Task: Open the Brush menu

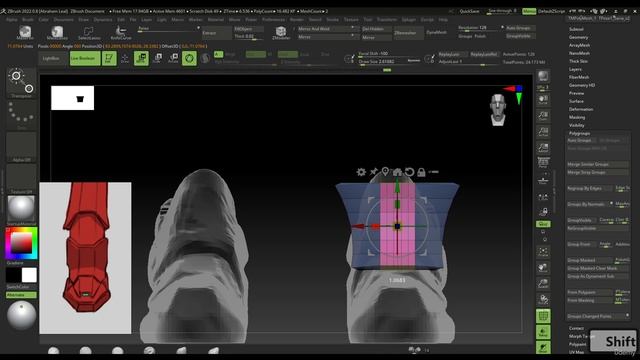Action: click(x=28, y=19)
